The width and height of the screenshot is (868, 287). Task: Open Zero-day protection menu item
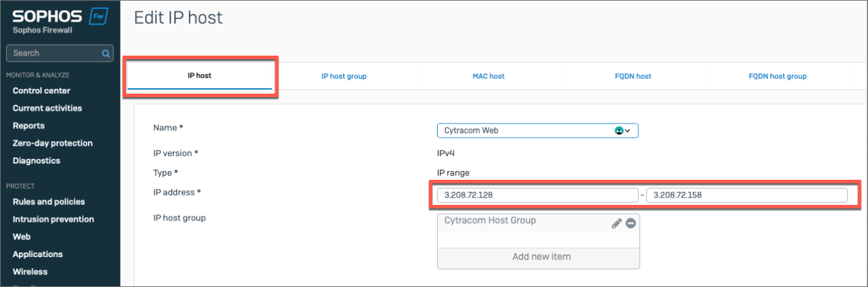pos(53,143)
